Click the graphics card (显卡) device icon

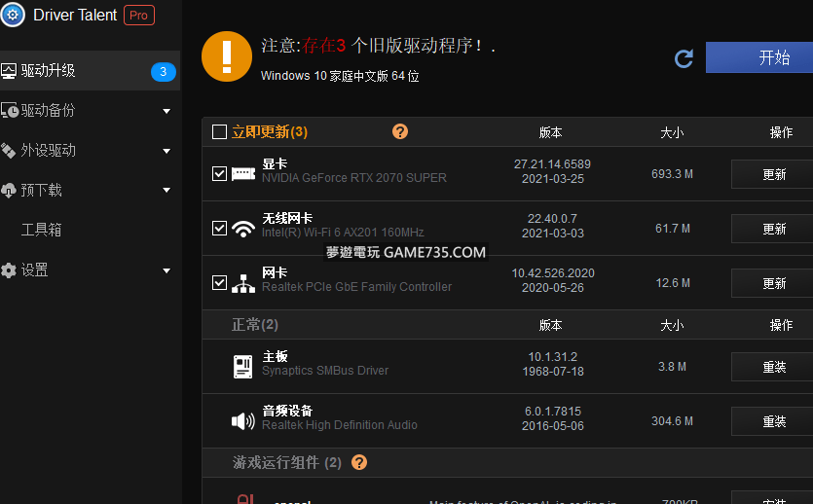coord(242,174)
